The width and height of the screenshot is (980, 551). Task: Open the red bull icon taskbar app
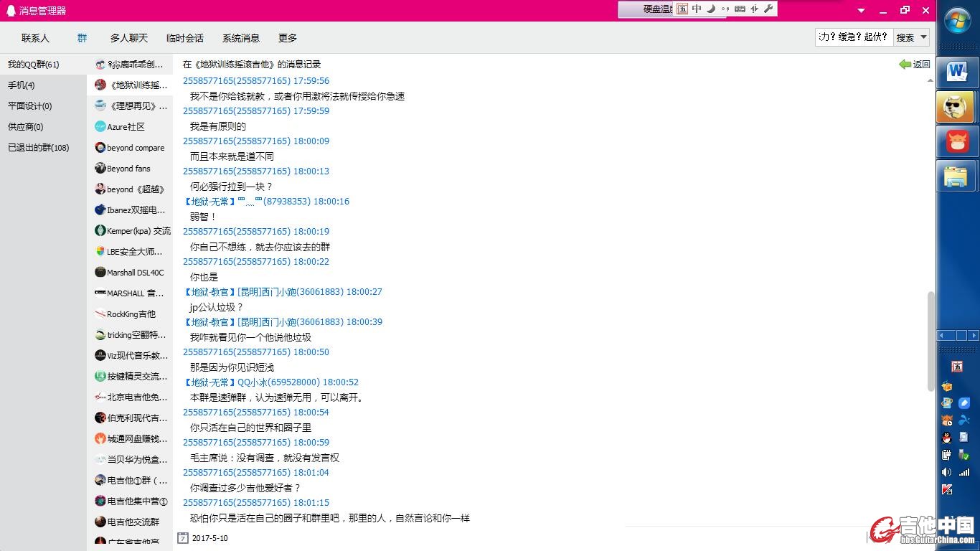pos(958,142)
